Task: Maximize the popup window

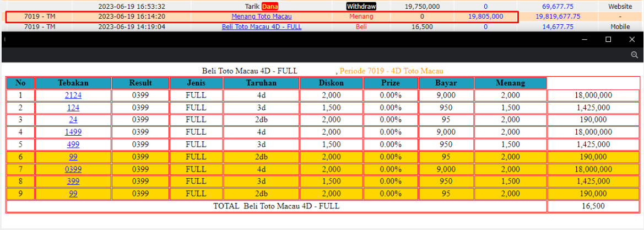Action: tap(608, 40)
